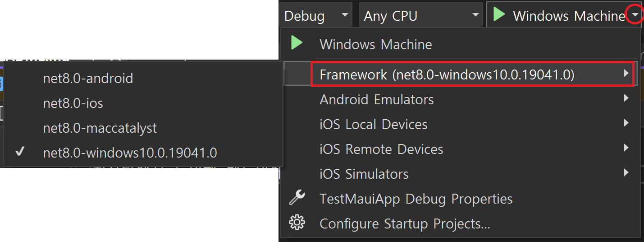
Task: Pick the net8.0-maccatalyst framework
Action: (x=100, y=128)
